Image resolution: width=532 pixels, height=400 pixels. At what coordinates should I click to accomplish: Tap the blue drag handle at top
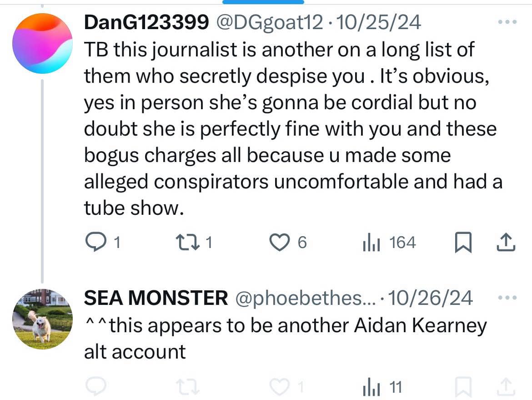click(x=263, y=2)
